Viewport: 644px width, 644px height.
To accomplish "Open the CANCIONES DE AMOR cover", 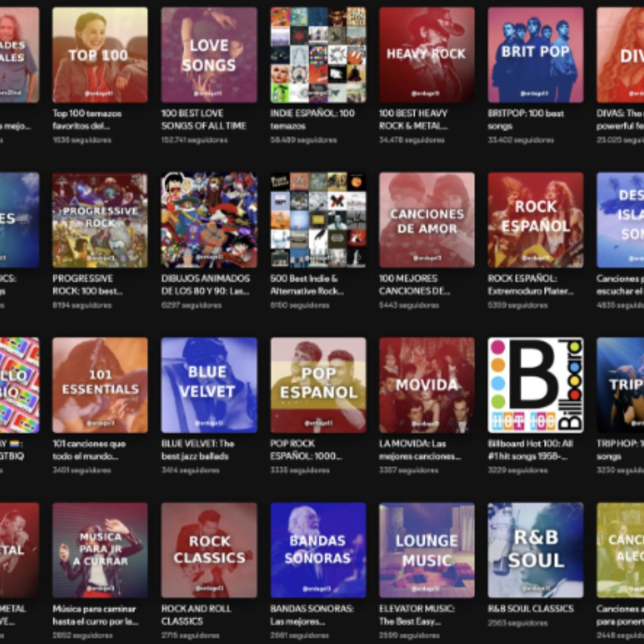I will point(427,220).
